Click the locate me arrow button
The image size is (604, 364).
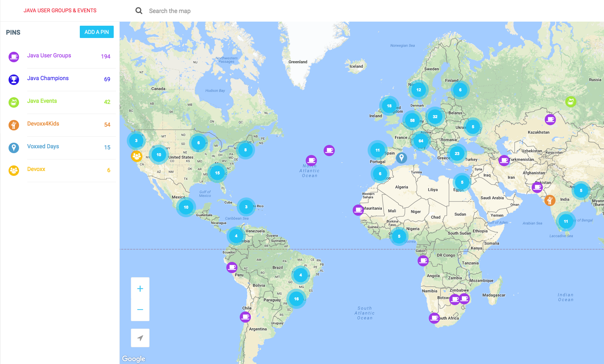[140, 338]
